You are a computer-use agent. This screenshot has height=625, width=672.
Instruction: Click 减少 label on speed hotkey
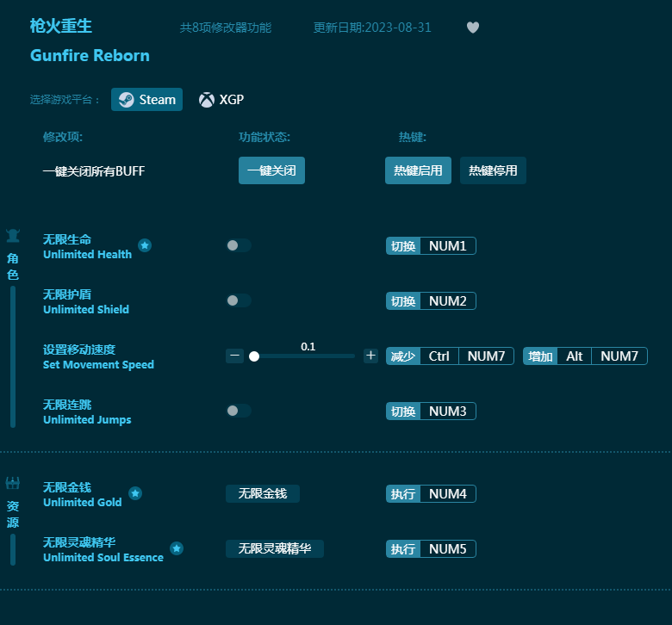coord(403,356)
